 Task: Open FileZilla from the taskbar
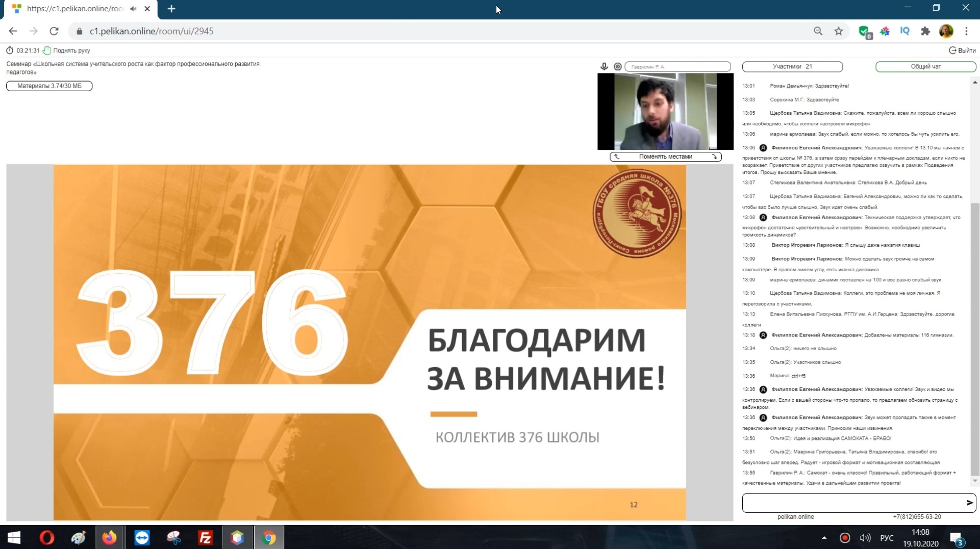coord(205,537)
